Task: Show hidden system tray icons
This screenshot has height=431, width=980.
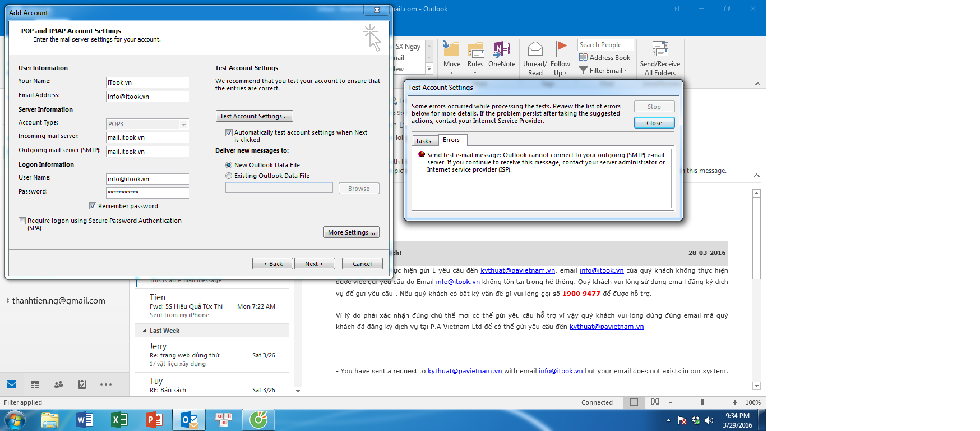Action: click(668, 420)
